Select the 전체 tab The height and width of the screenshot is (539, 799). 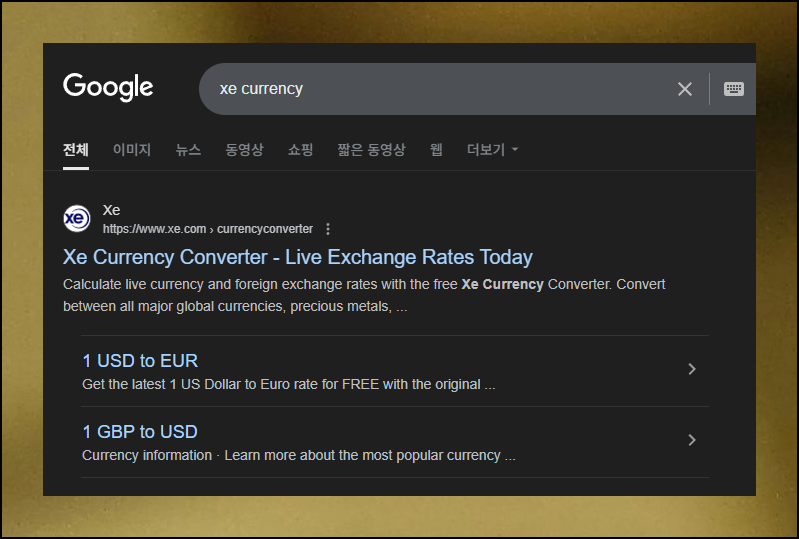(x=76, y=149)
